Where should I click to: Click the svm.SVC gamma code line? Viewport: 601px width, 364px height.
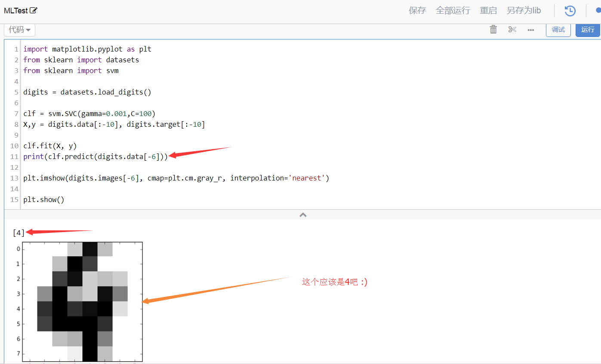tap(89, 113)
